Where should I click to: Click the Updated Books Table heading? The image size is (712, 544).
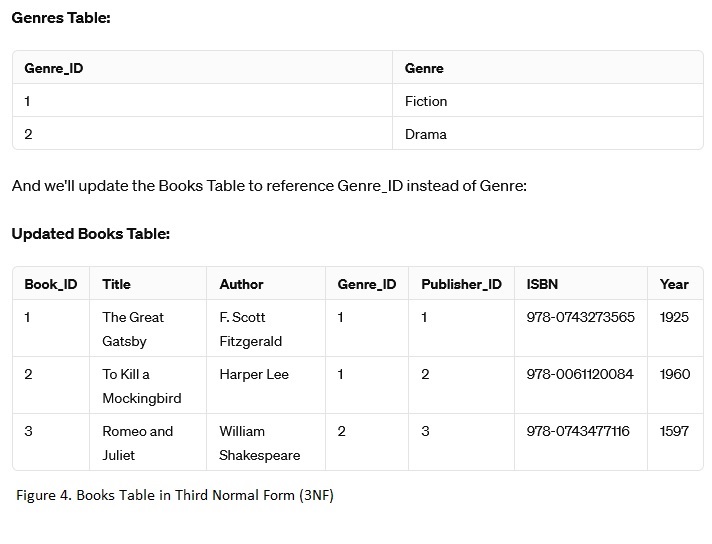91,234
